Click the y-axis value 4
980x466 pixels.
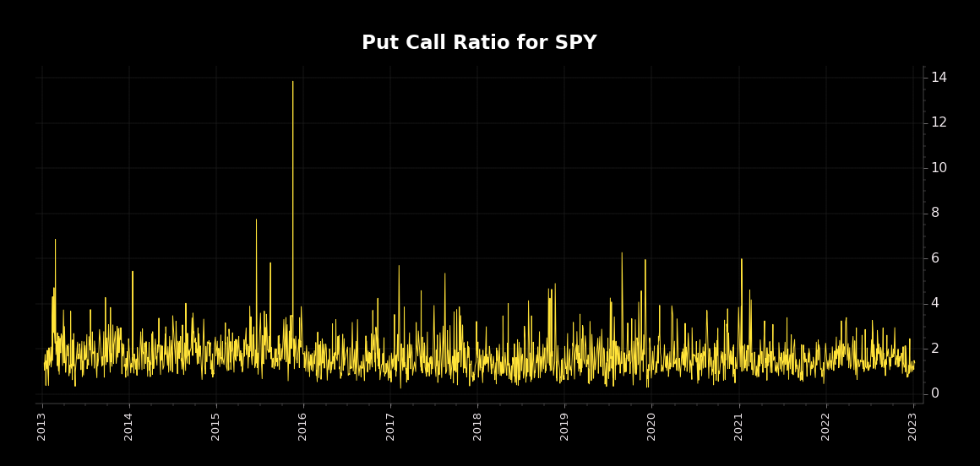coord(935,303)
